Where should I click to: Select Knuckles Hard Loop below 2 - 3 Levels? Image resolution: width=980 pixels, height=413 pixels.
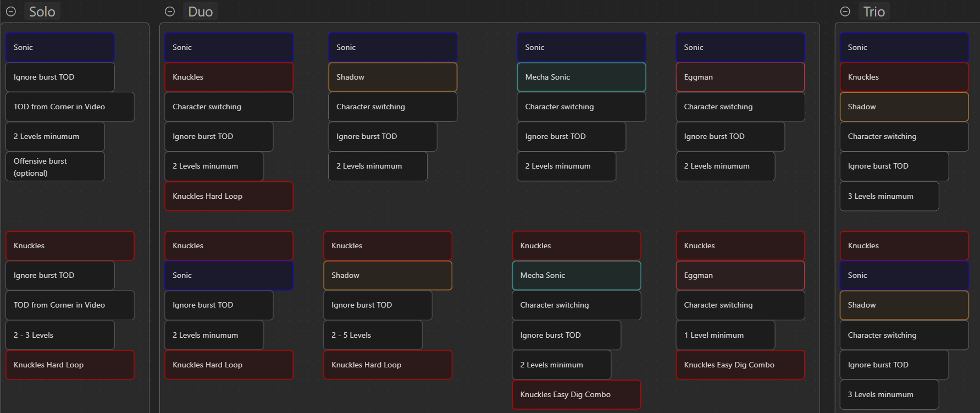pos(70,365)
